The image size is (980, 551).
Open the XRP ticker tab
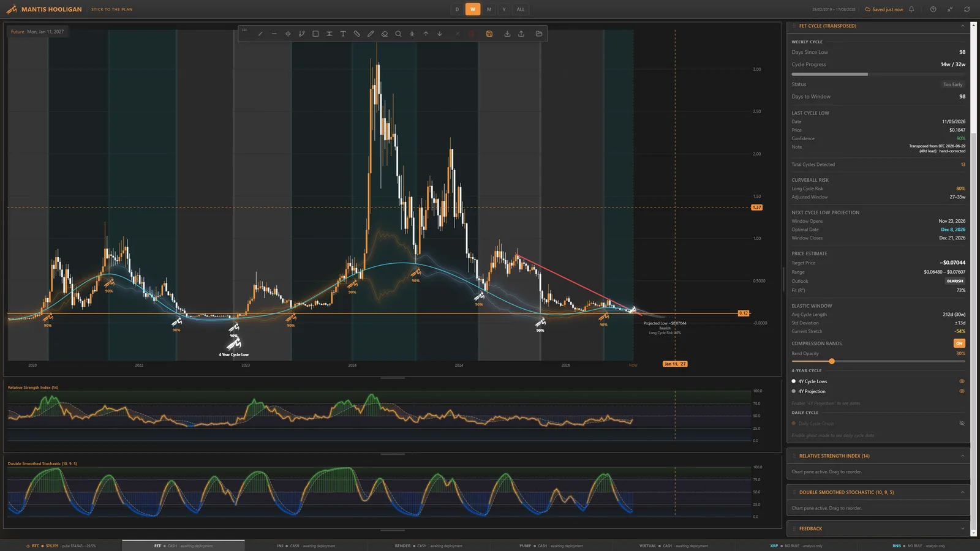click(x=796, y=545)
